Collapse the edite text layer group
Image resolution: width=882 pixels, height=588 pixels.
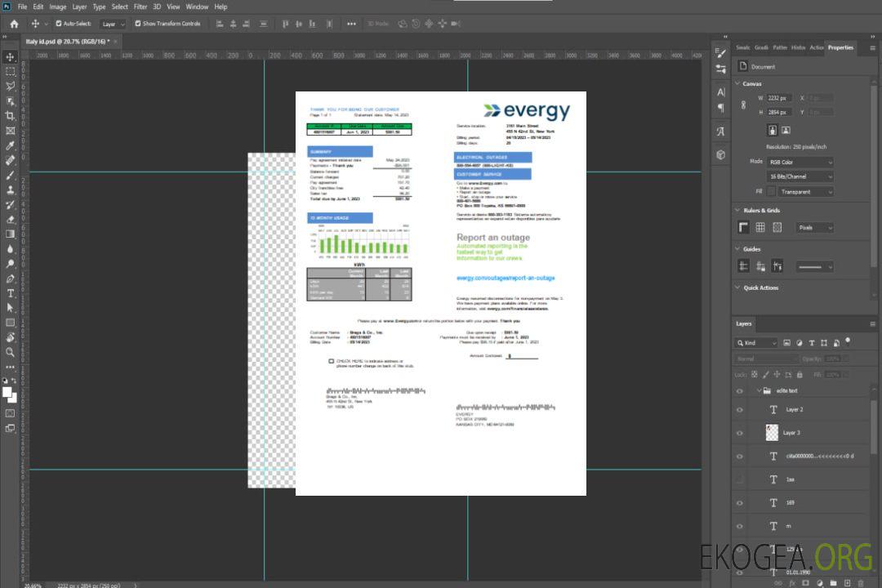coord(758,391)
